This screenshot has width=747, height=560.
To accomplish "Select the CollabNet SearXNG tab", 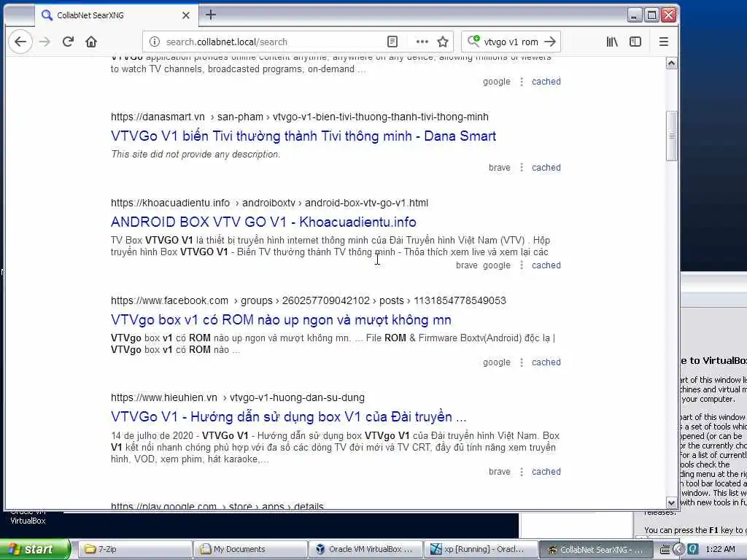I will coord(116,15).
